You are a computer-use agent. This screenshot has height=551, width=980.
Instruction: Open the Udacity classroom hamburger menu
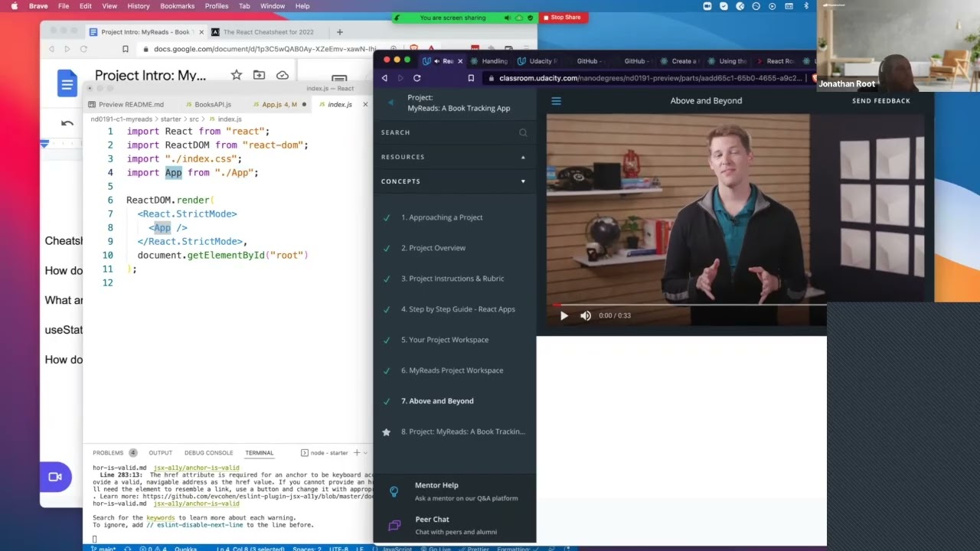coord(557,100)
